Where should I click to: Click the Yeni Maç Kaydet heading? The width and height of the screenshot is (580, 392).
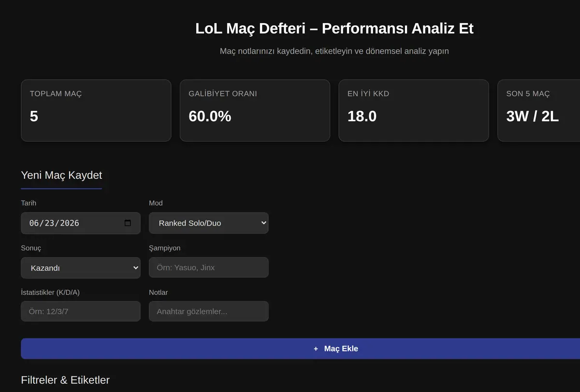tap(61, 175)
